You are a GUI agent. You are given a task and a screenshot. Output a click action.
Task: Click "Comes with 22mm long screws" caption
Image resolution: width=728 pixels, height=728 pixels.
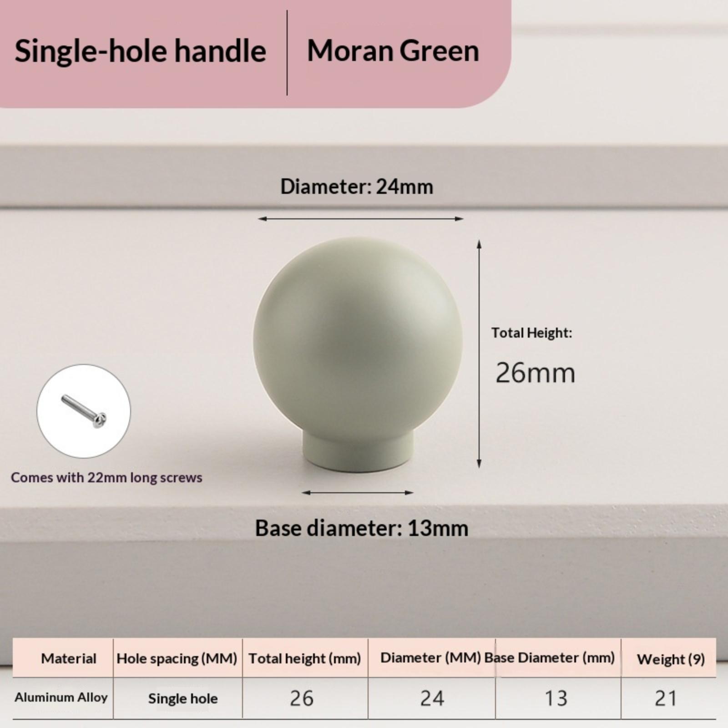(106, 477)
